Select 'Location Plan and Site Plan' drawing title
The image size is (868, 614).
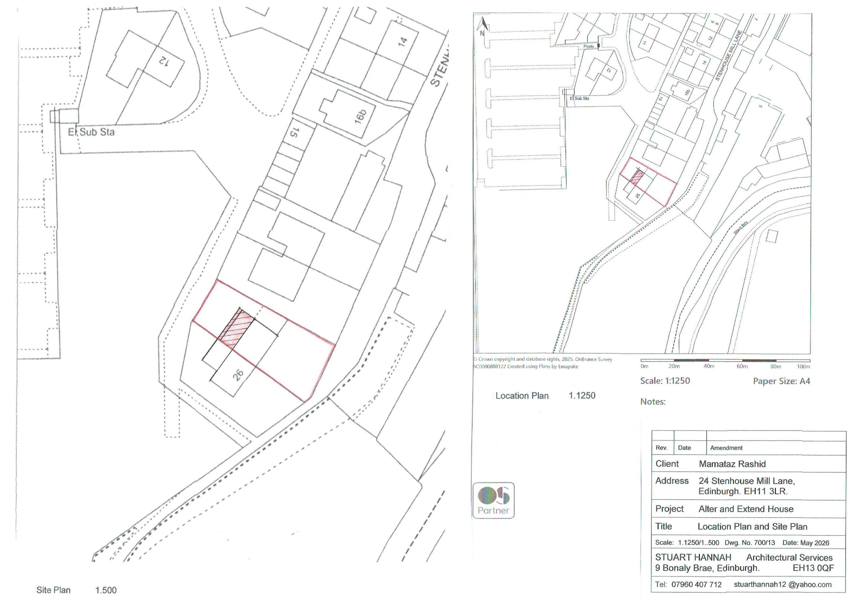(x=752, y=527)
